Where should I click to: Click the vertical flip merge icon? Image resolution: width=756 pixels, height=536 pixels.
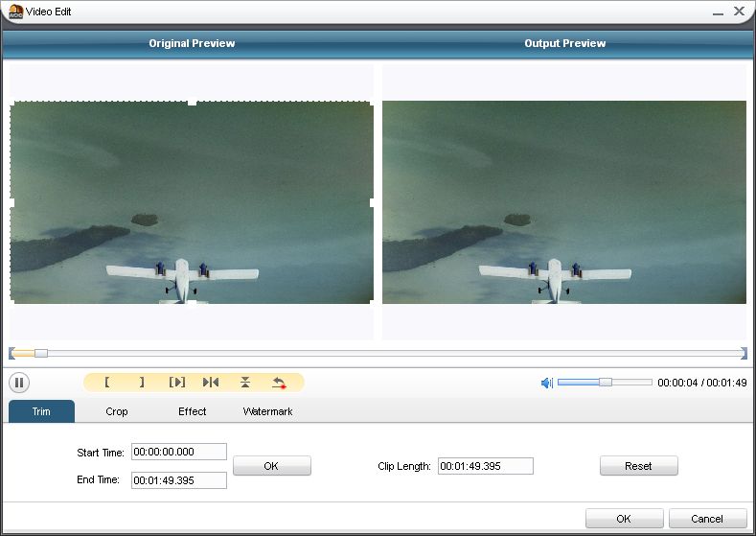245,382
